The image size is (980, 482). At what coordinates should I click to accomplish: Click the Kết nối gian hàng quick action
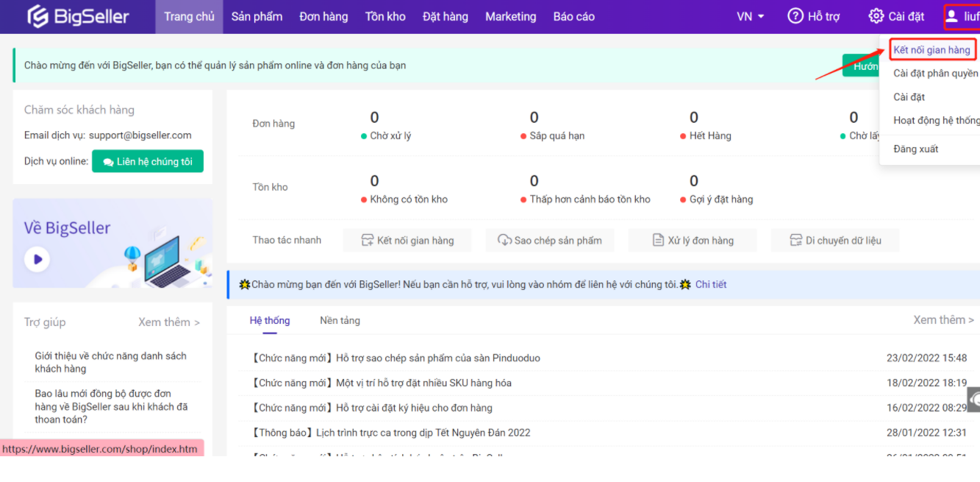pos(407,241)
